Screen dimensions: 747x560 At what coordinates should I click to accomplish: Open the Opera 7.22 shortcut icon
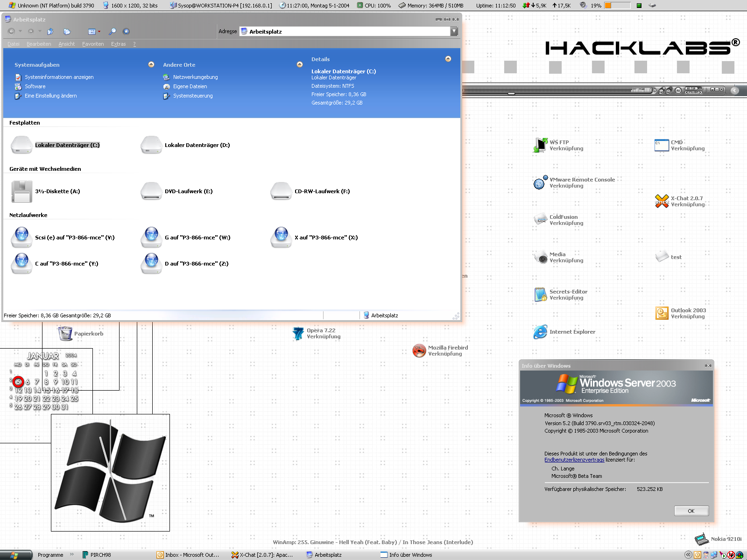298,333
